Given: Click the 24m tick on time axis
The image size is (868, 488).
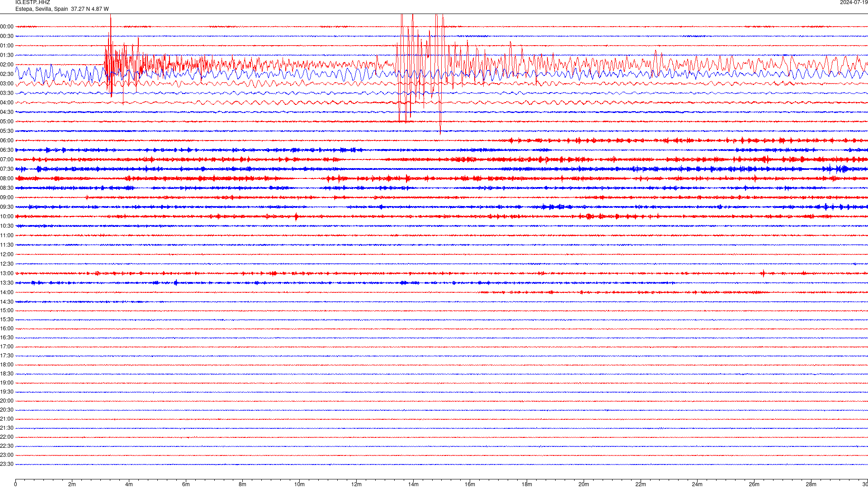Looking at the screenshot, I should (x=697, y=484).
